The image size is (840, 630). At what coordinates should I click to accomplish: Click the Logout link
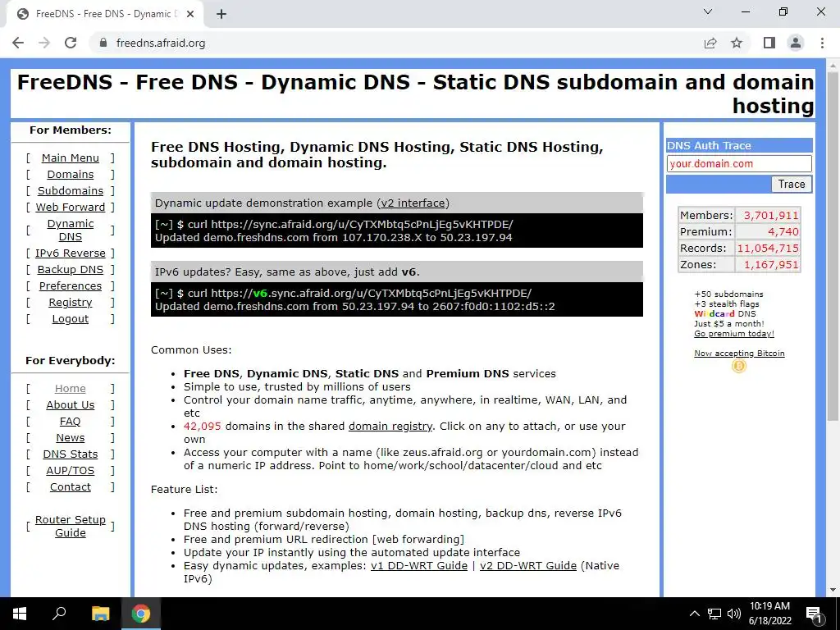coord(71,319)
